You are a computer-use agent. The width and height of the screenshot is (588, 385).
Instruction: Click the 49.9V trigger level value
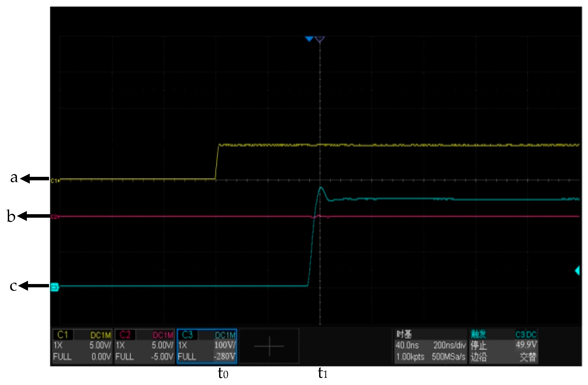click(526, 345)
